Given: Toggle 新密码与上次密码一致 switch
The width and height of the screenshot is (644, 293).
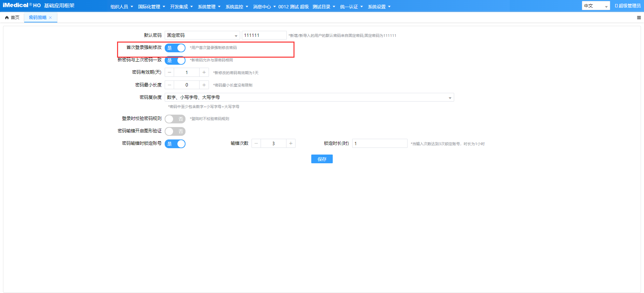Looking at the screenshot, I should 175,60.
